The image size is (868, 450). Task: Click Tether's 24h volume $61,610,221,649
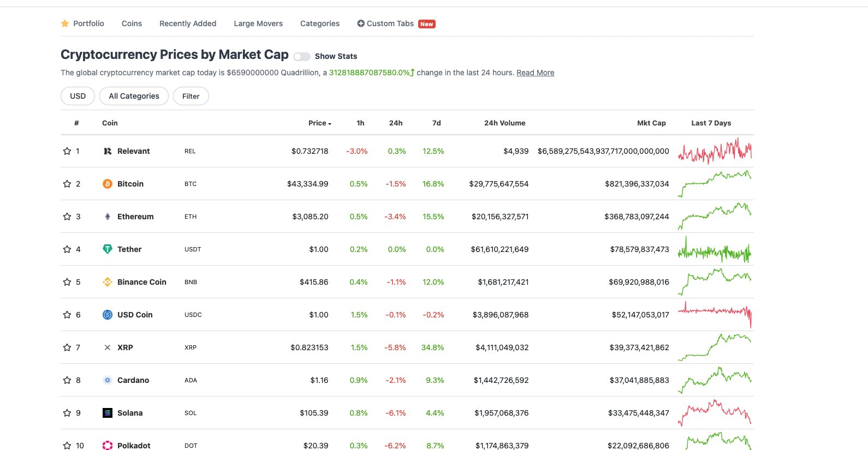click(500, 249)
